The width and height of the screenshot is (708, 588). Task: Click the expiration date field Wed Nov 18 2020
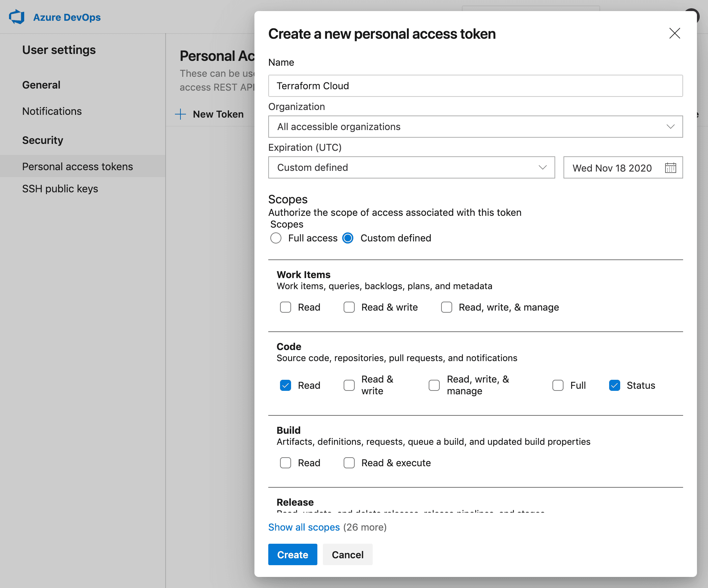click(x=623, y=168)
